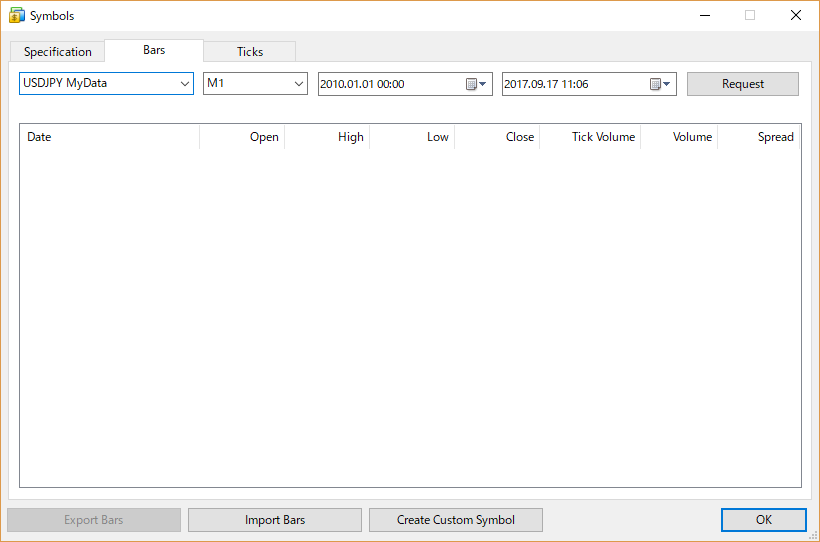Expand the USDJPY MyData symbol dropdown
This screenshot has width=820, height=542.
[185, 84]
